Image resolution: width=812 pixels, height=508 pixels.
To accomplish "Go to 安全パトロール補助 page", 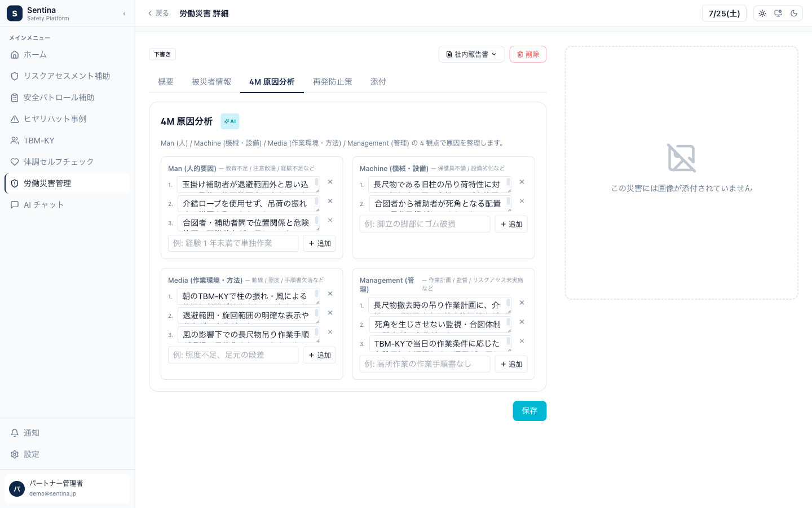I will tap(67, 98).
